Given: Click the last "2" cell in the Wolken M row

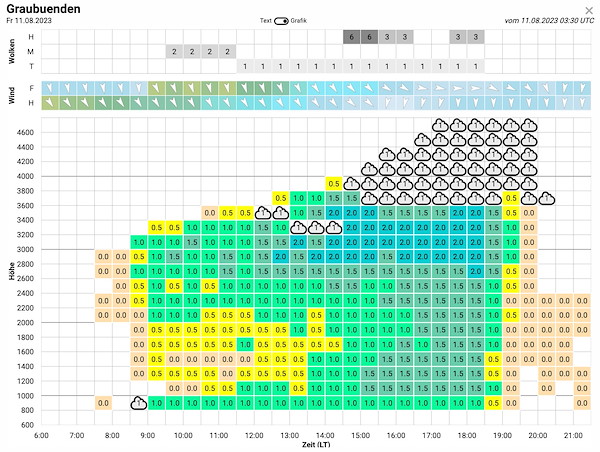Looking at the screenshot, I should click(x=227, y=52).
